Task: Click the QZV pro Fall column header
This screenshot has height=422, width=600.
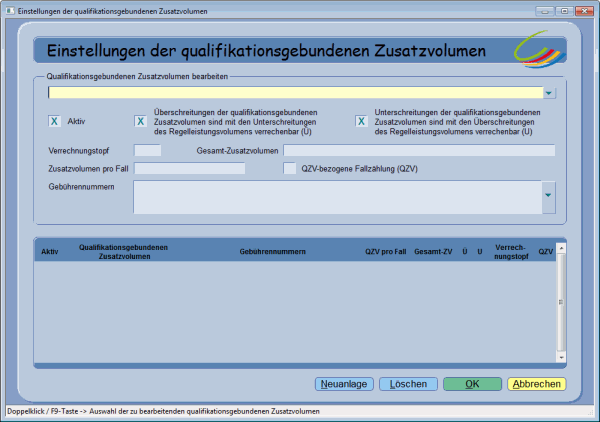Action: [x=385, y=251]
